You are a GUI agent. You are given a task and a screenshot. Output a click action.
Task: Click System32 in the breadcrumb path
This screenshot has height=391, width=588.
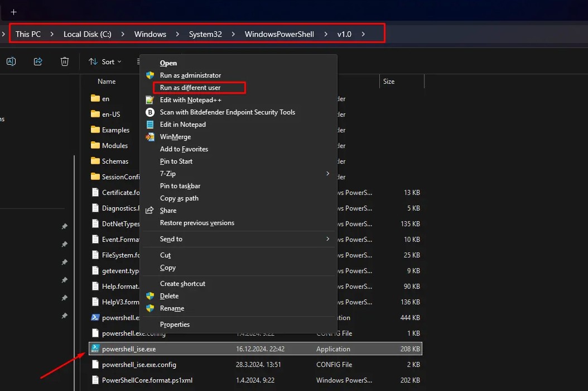pyautogui.click(x=205, y=34)
